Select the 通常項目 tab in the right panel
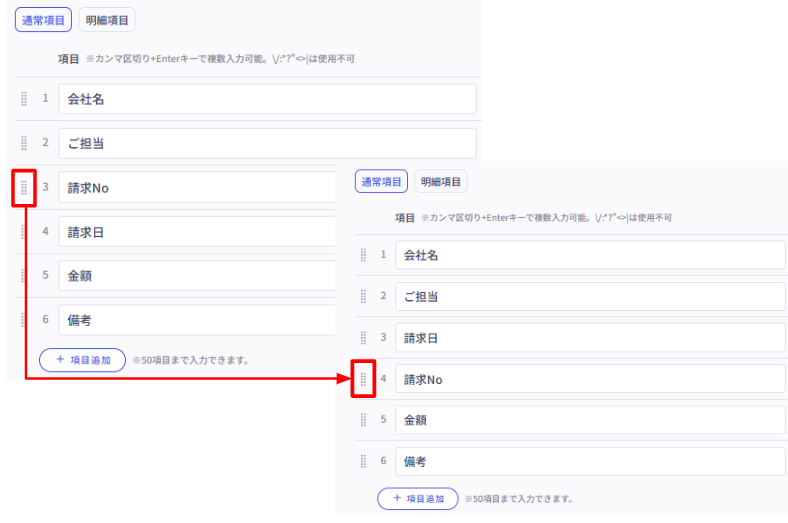The width and height of the screenshot is (788, 523). 381,182
